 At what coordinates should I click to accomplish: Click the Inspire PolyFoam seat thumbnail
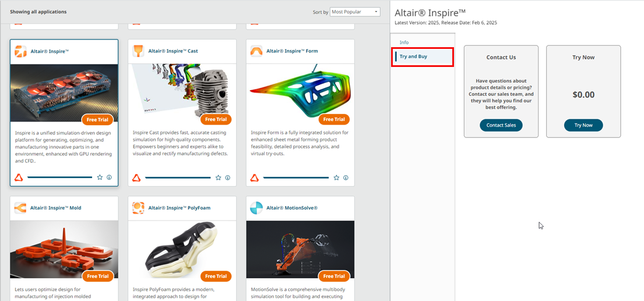coord(182,249)
